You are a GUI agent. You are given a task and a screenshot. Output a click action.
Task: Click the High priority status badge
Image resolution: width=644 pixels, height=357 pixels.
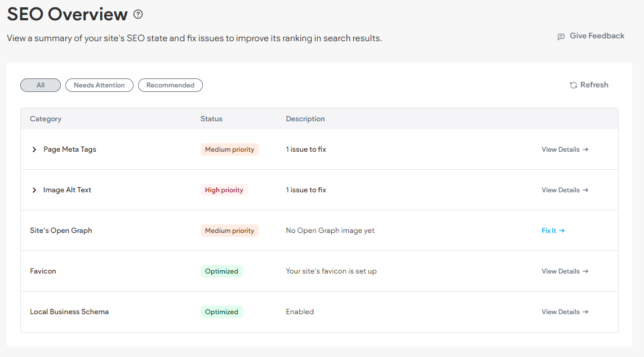tap(224, 189)
